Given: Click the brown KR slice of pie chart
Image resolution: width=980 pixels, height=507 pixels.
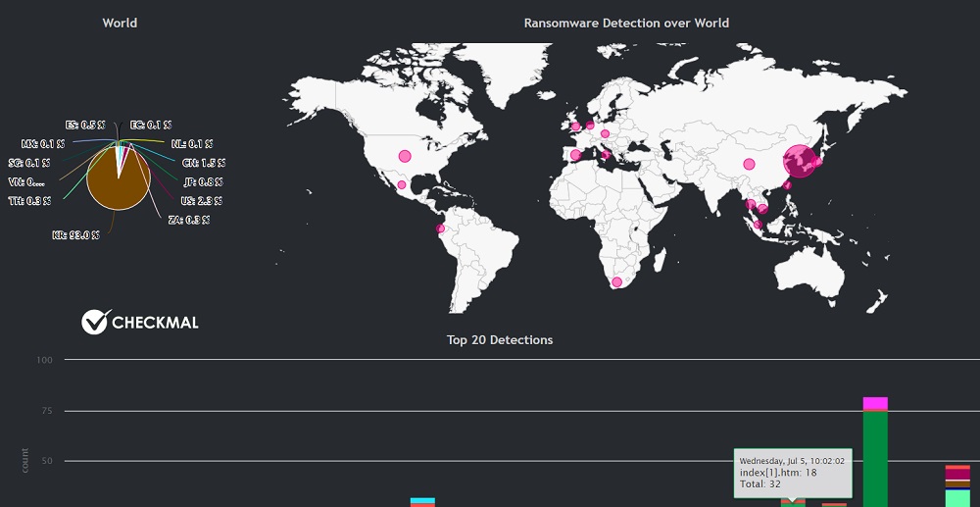Looking at the screenshot, I should (x=118, y=181).
